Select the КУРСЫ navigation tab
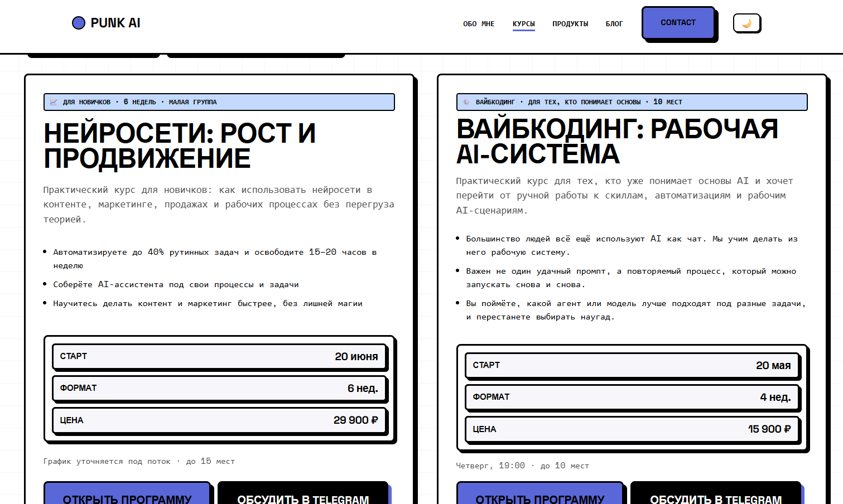 pyautogui.click(x=524, y=24)
